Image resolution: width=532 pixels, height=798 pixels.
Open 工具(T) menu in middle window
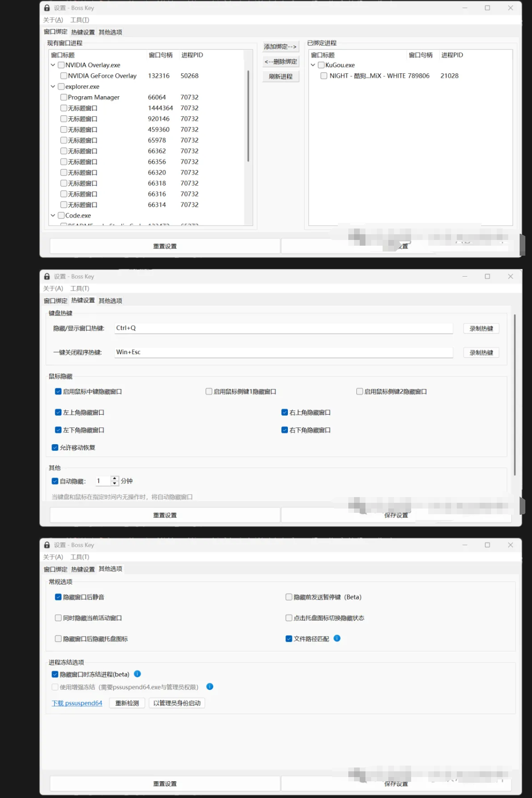[79, 289]
